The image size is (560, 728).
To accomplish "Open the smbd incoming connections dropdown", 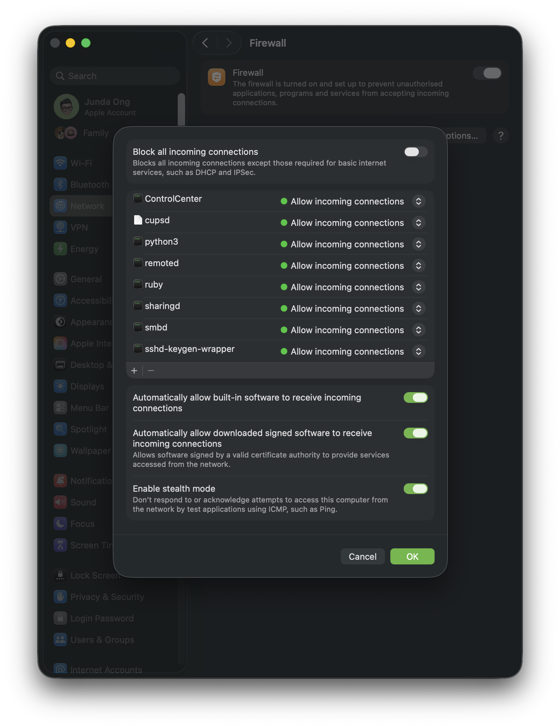I will [418, 330].
